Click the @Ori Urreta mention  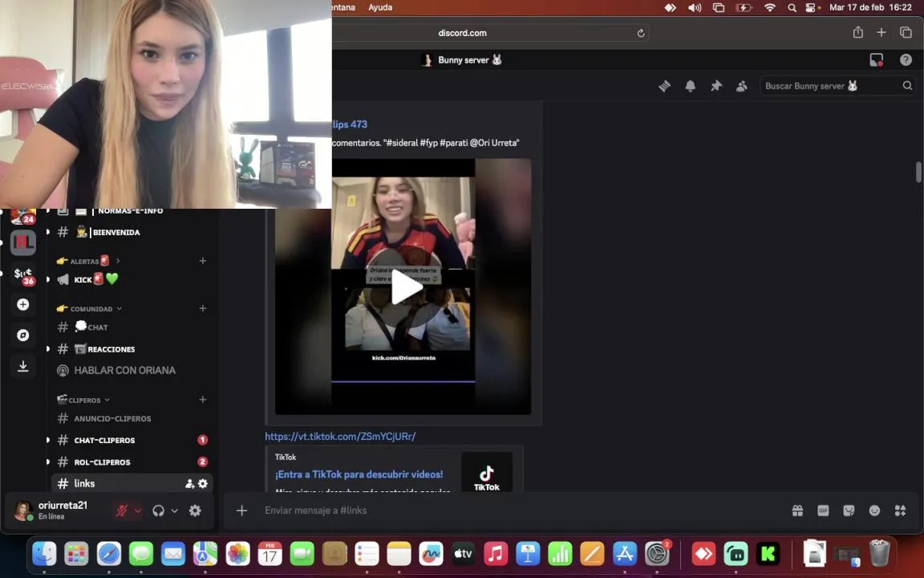494,143
